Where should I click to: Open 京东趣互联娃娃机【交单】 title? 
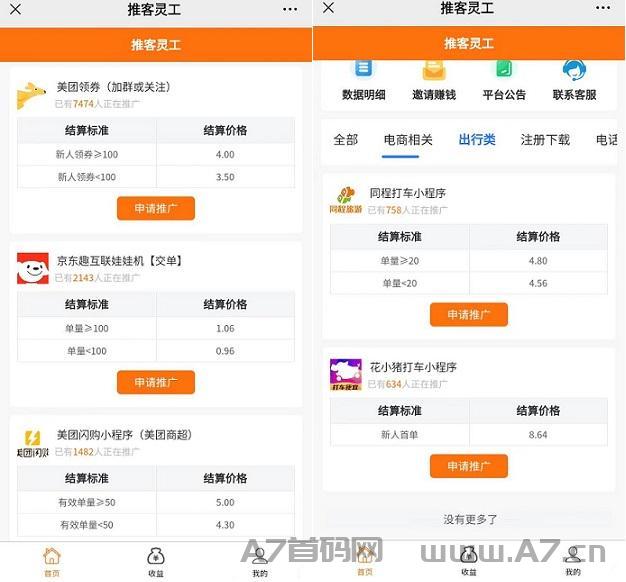tap(120, 261)
